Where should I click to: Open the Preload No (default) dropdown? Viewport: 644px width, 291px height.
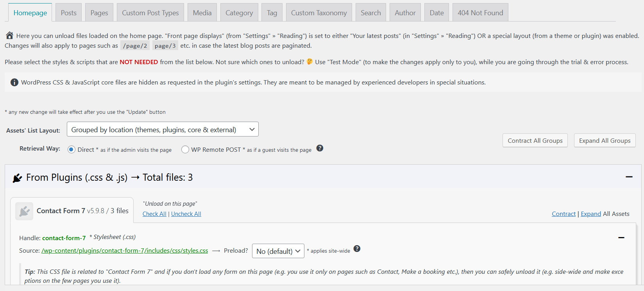tap(278, 251)
